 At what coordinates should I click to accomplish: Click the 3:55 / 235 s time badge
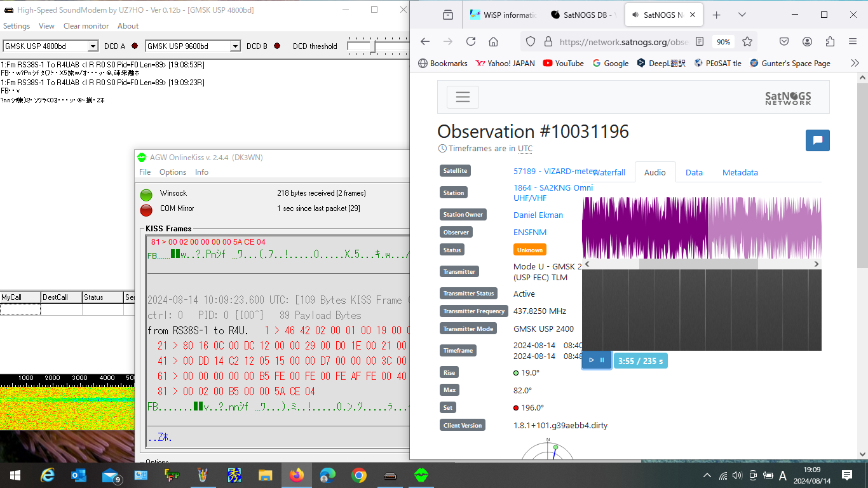[641, 361]
